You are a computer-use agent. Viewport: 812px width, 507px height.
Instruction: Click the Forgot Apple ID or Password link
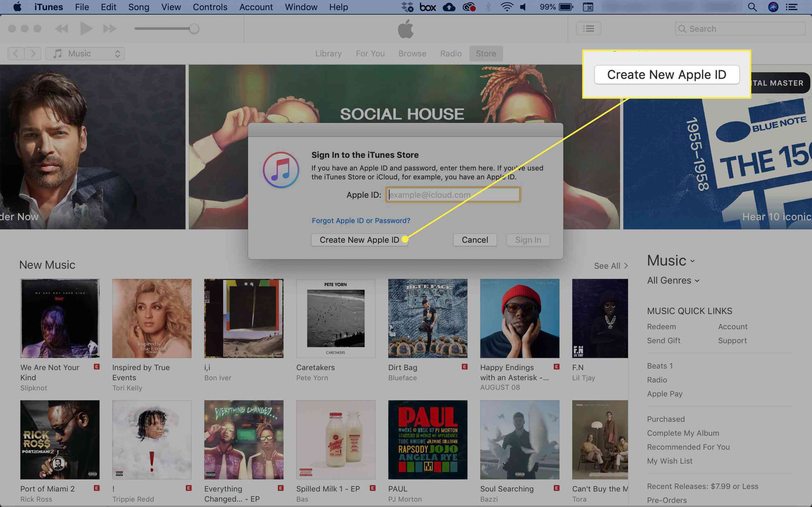pyautogui.click(x=361, y=220)
